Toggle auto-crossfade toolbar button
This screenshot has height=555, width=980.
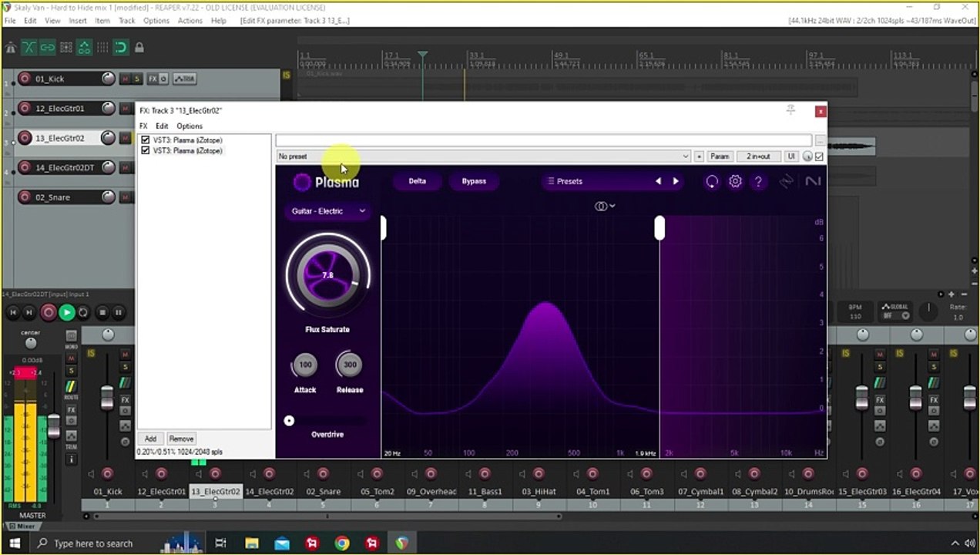click(29, 48)
